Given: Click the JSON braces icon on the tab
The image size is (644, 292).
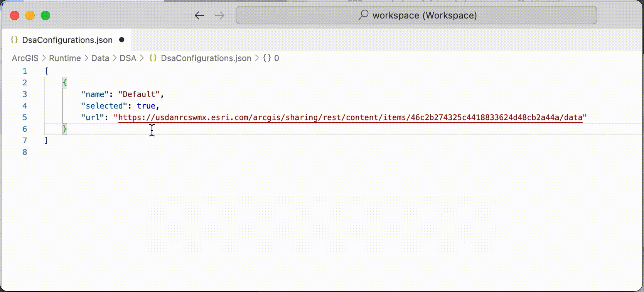Looking at the screenshot, I should click(x=14, y=40).
